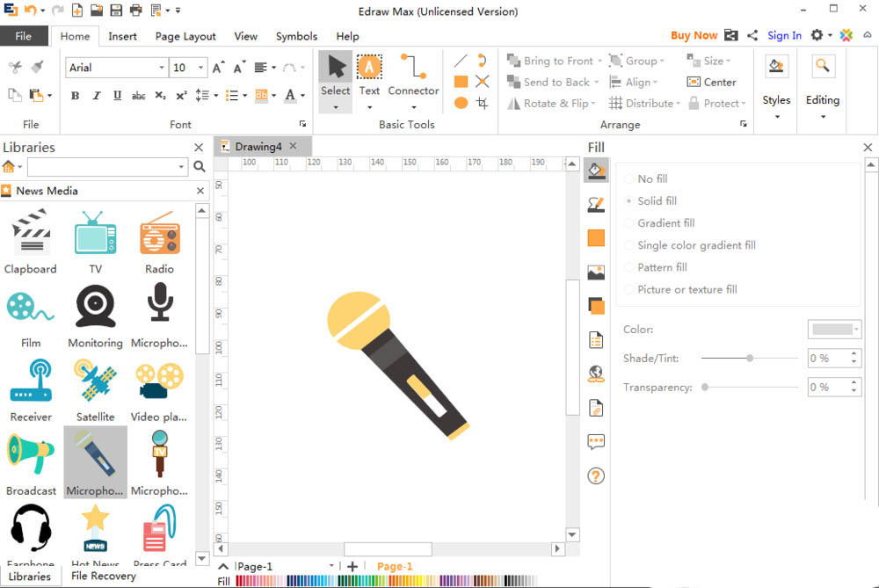
Task: Open the Shadow settings icon in the Fill sidebar
Action: coord(596,306)
